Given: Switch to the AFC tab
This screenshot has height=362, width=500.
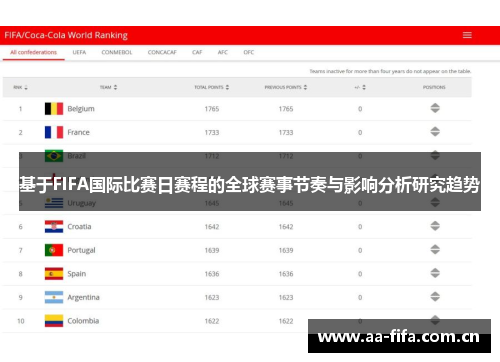Looking at the screenshot, I should click(223, 52).
